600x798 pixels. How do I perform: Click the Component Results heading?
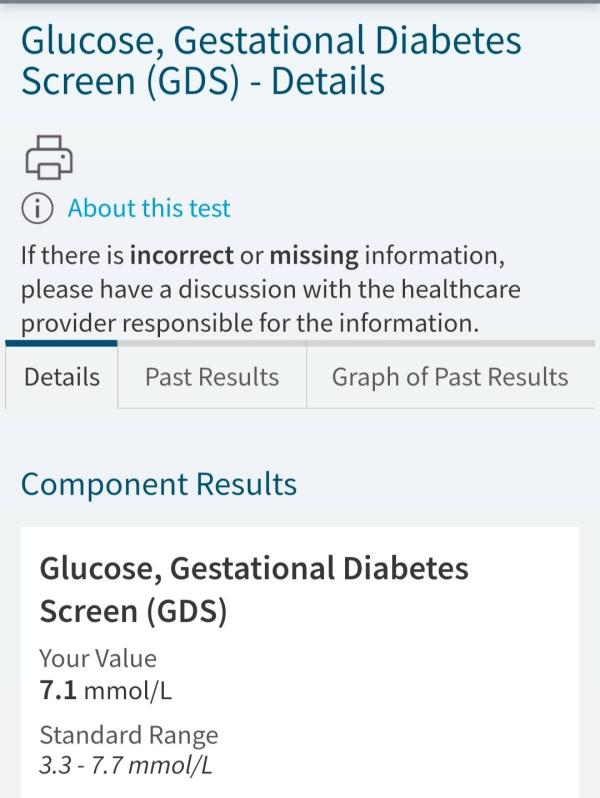159,483
